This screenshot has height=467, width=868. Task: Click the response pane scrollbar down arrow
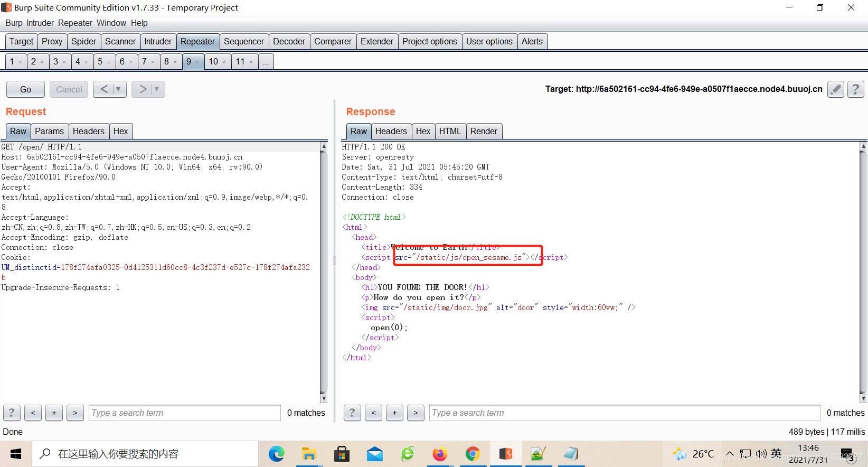863,399
